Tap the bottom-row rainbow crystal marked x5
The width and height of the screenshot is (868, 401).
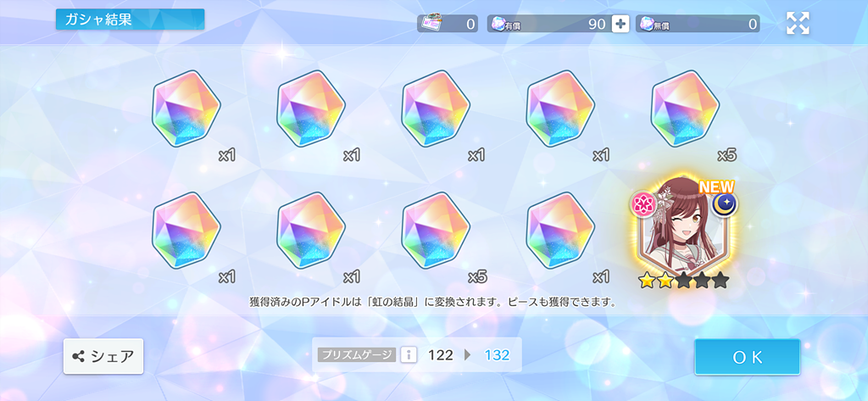pos(436,231)
